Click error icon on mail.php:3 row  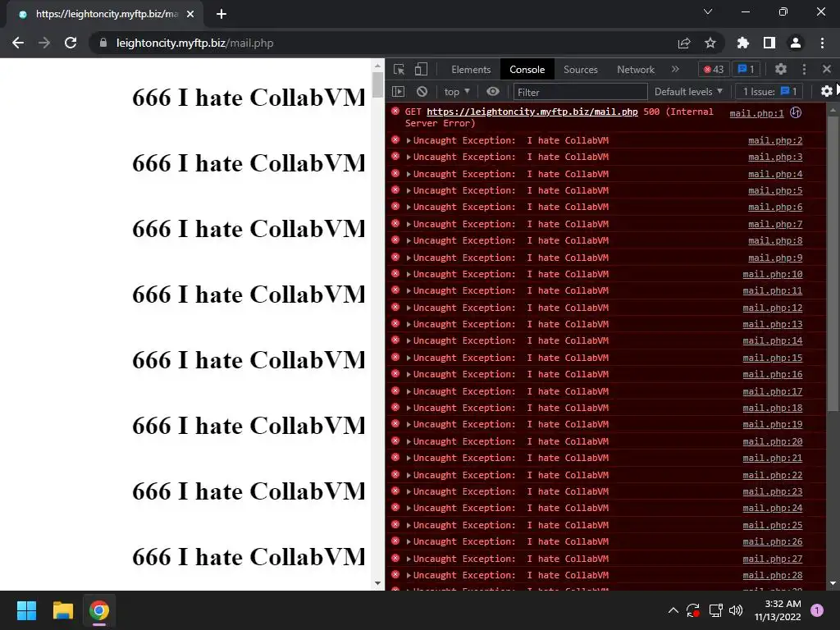click(x=395, y=157)
